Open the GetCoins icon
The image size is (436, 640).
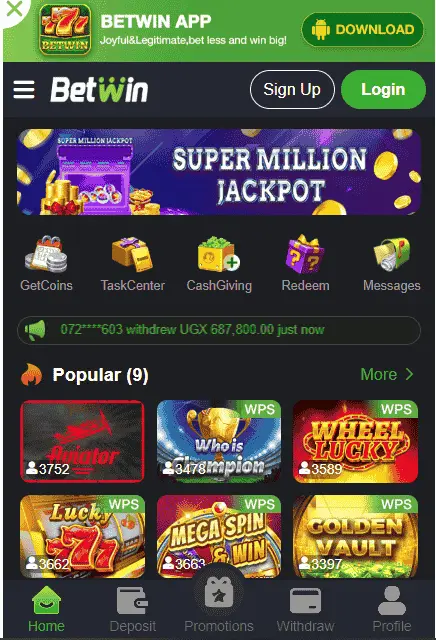click(x=46, y=253)
